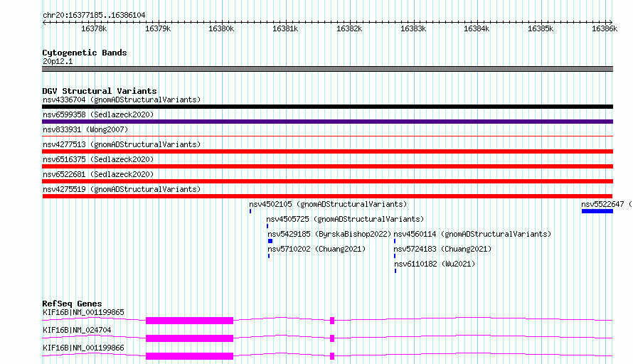Click the small exon of KIF16B NM_001199865
633x364 pixels.
(332, 321)
